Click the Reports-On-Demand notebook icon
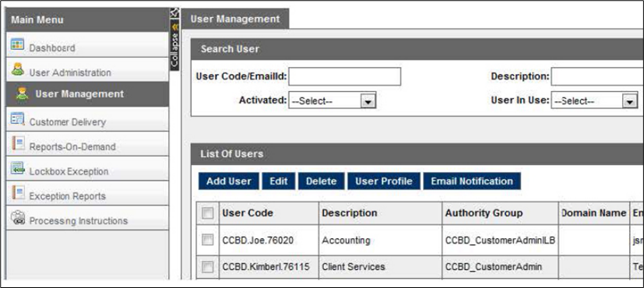Viewport: 644px width, 288px height. point(18,143)
